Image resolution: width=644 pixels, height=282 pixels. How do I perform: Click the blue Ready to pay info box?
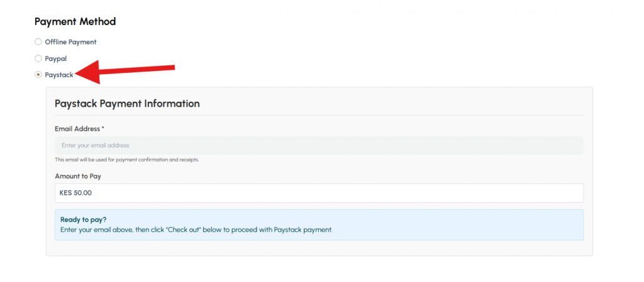pyautogui.click(x=319, y=225)
